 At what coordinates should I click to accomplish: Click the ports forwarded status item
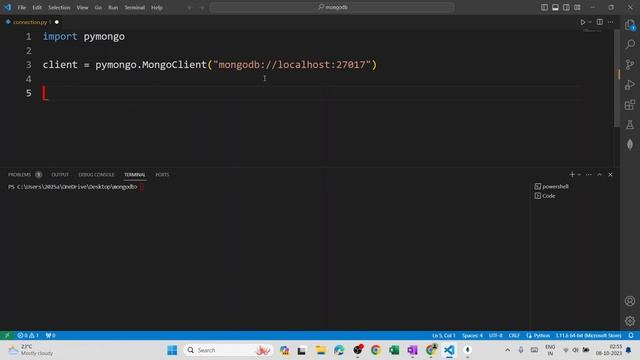click(51, 336)
